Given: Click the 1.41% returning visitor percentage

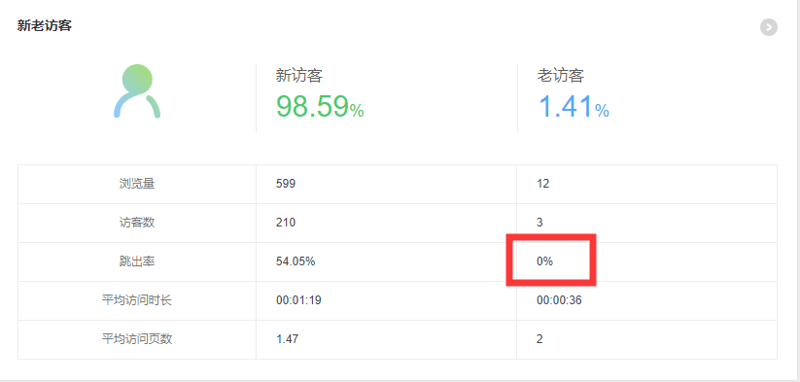Looking at the screenshot, I should pos(573,107).
